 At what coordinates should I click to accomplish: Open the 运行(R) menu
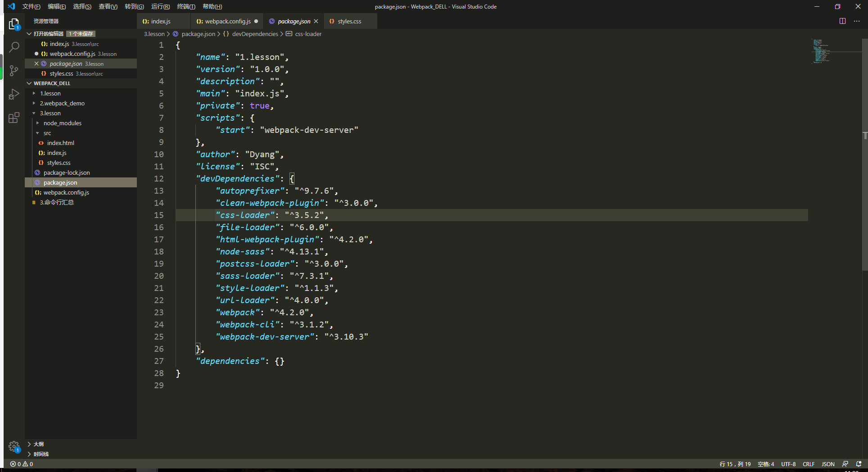point(161,6)
